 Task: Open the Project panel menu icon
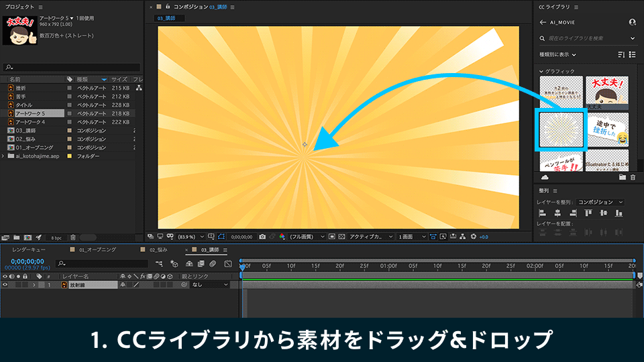point(40,7)
